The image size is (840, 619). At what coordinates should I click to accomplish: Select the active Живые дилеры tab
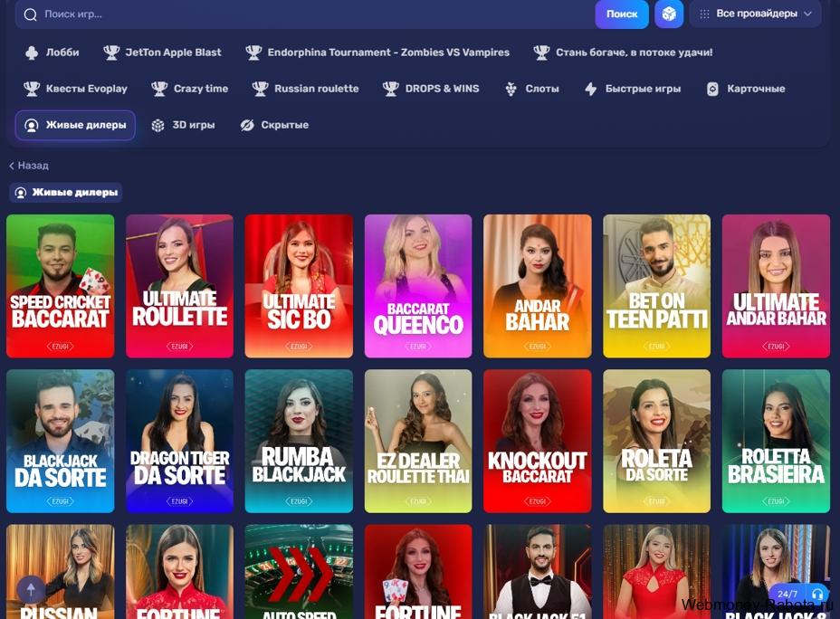coord(75,125)
